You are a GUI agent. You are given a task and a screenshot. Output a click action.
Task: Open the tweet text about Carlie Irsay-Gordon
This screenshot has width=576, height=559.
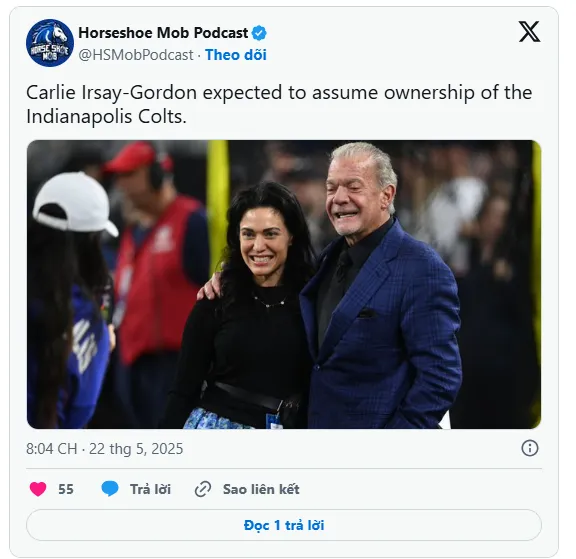(279, 105)
